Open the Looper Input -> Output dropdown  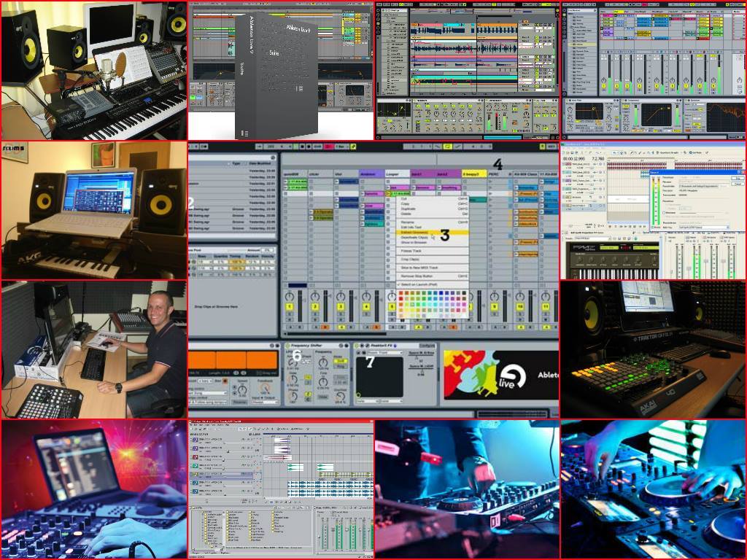pos(265,402)
